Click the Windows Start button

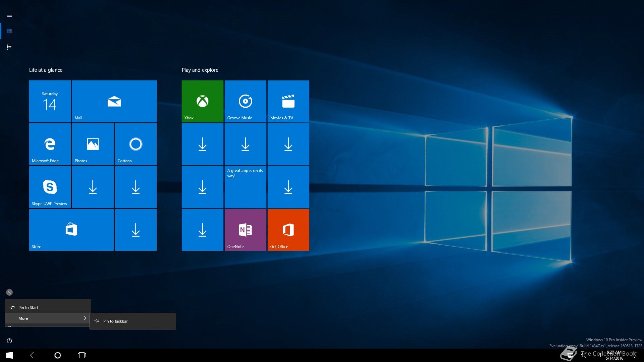pyautogui.click(x=9, y=355)
